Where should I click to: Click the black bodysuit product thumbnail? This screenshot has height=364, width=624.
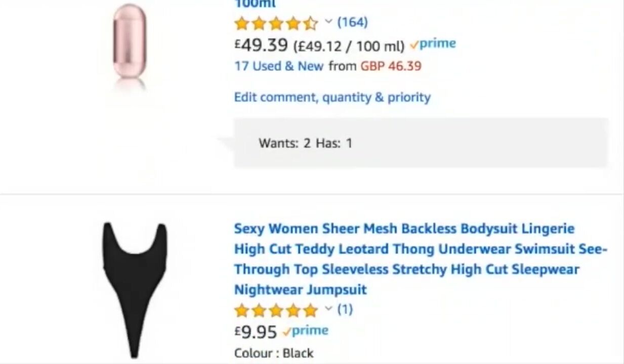point(134,288)
